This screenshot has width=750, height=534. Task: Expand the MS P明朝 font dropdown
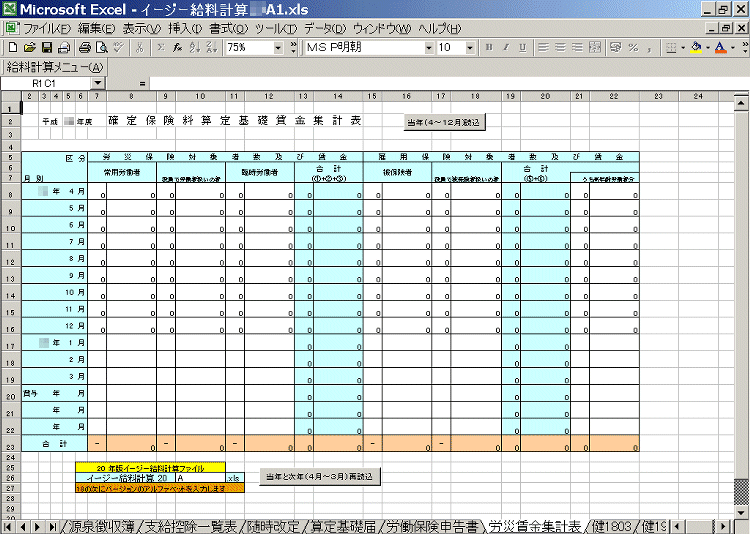[429, 47]
